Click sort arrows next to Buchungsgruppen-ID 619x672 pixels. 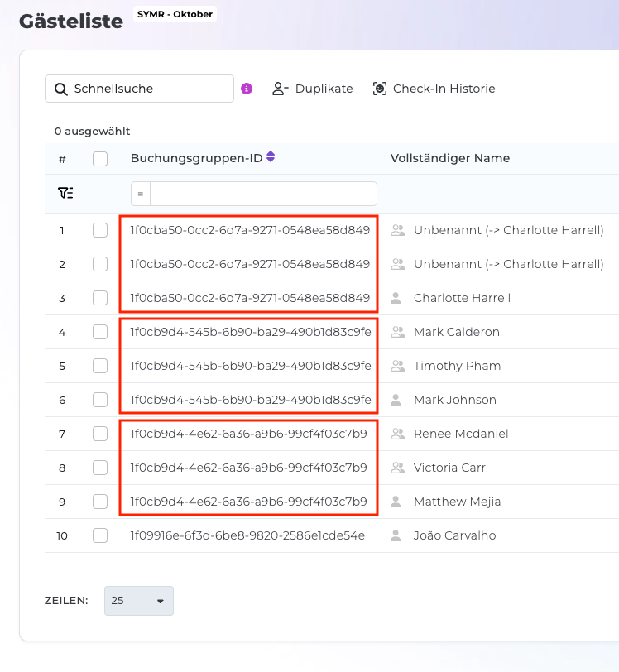coord(271,157)
